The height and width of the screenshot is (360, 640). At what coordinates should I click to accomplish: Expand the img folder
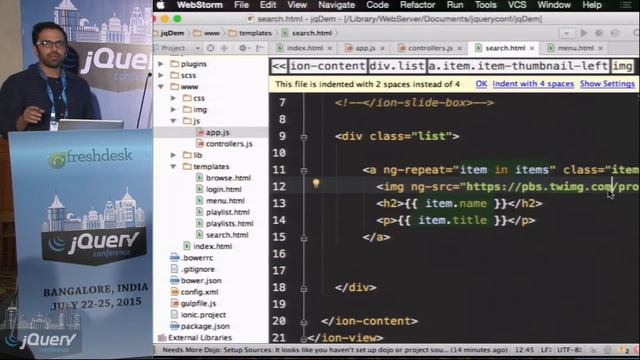tap(173, 110)
